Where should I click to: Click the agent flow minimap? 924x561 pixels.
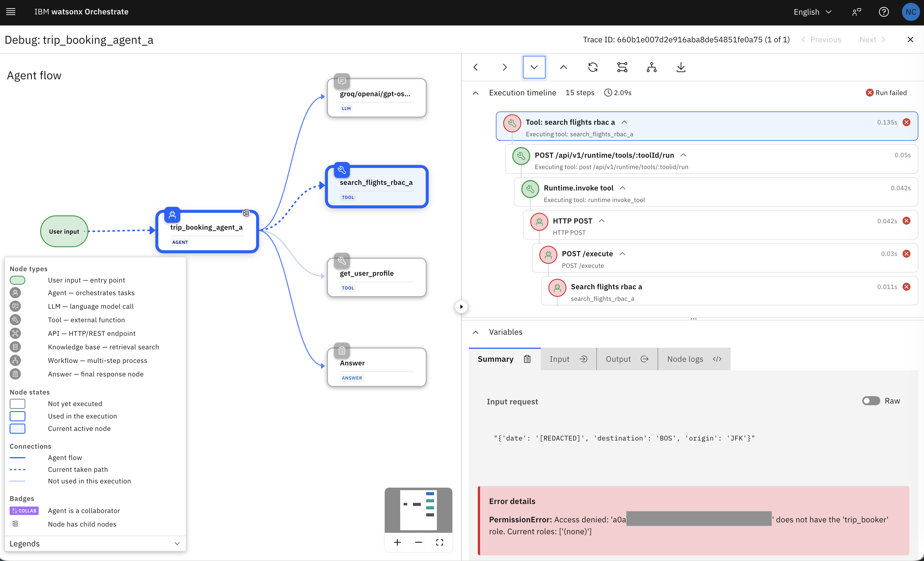tap(418, 510)
